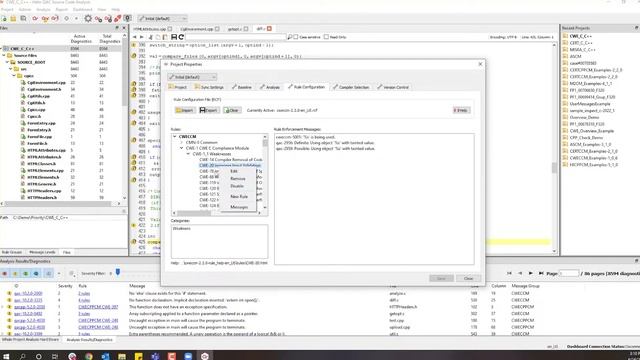Switch to the Compiler Selection tab
This screenshot has height=360, width=640.
click(x=351, y=87)
